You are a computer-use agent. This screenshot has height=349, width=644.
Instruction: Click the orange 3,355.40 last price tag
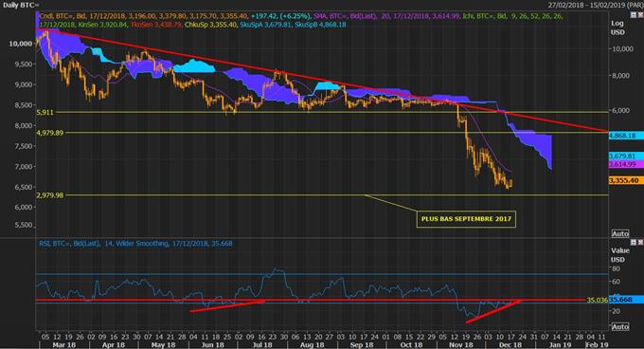pyautogui.click(x=626, y=180)
